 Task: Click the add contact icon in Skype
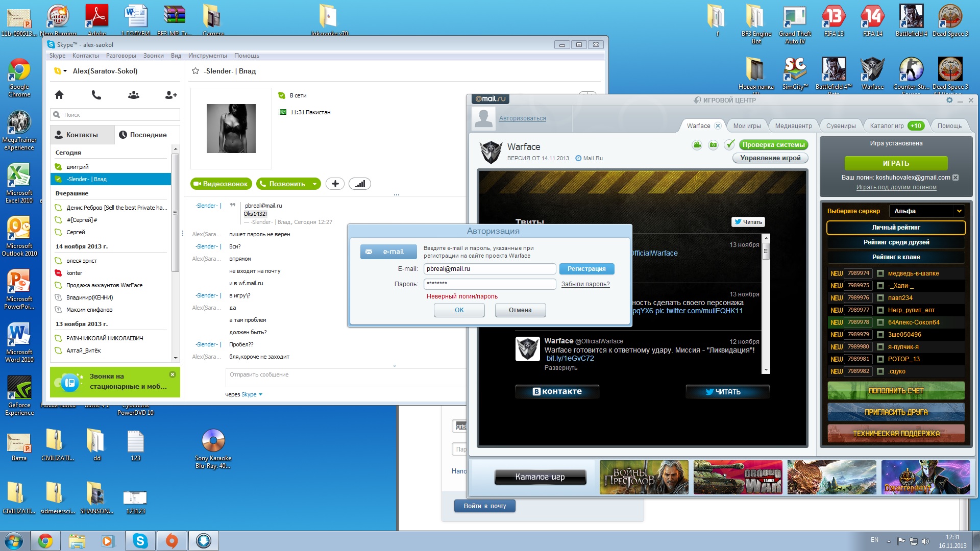171,95
